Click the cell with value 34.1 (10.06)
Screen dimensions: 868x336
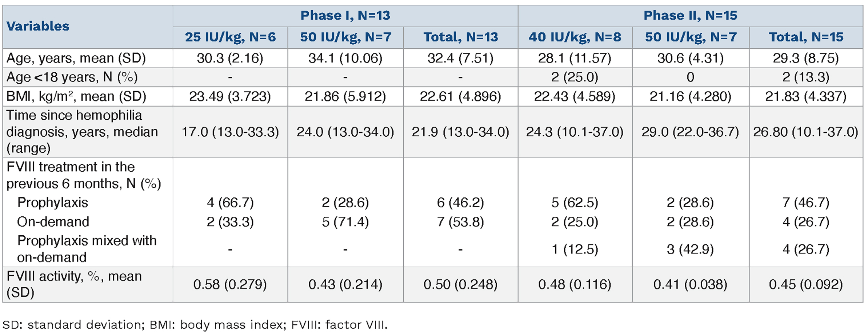click(345, 58)
